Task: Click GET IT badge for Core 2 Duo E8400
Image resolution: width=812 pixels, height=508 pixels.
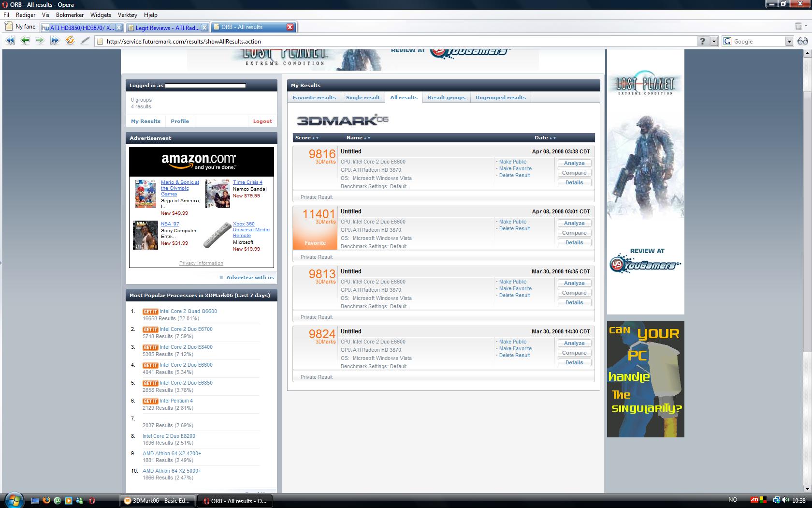Action: pos(150,347)
